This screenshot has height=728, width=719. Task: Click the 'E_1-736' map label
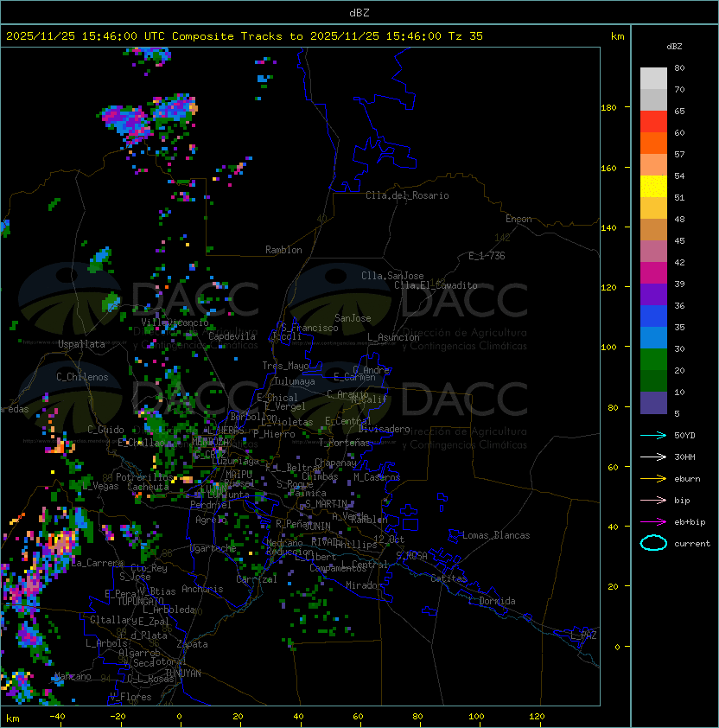(487, 256)
